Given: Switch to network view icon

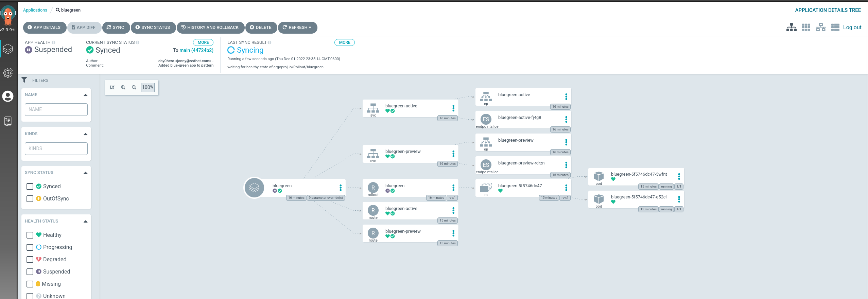Looking at the screenshot, I should (820, 28).
